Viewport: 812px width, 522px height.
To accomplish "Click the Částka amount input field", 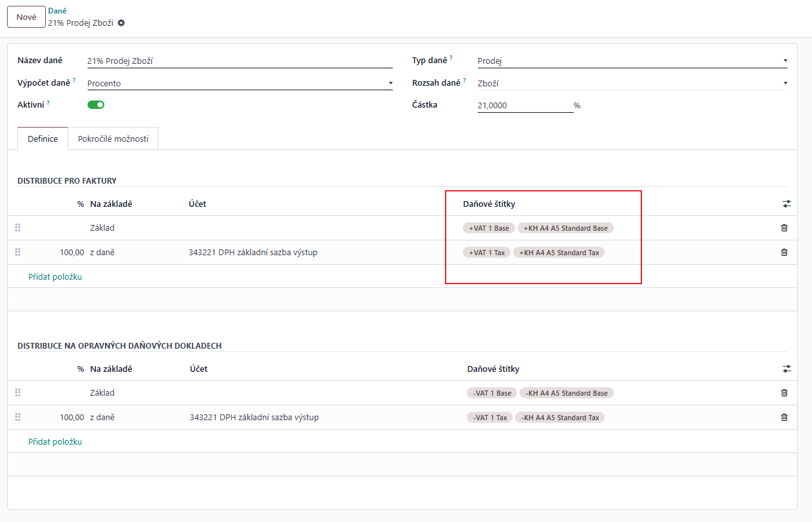I will [x=525, y=105].
